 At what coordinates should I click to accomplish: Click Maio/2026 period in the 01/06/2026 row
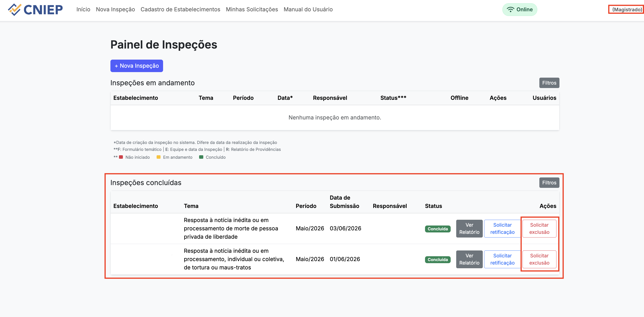click(x=310, y=259)
